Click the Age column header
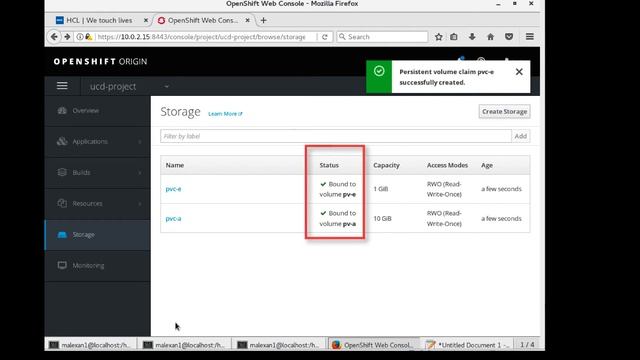Screen dimensions: 640x360 coord(487,165)
